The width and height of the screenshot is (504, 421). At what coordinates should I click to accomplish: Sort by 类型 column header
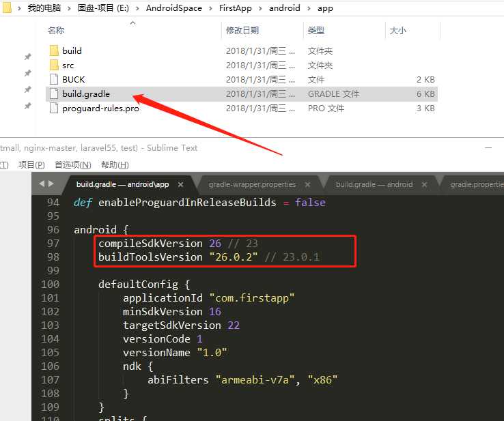(x=316, y=31)
